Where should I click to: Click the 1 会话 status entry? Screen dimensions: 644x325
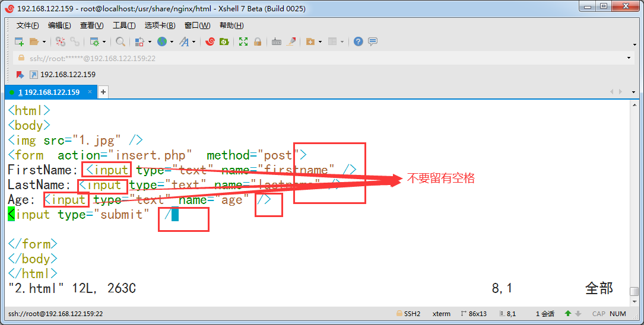[x=545, y=314]
